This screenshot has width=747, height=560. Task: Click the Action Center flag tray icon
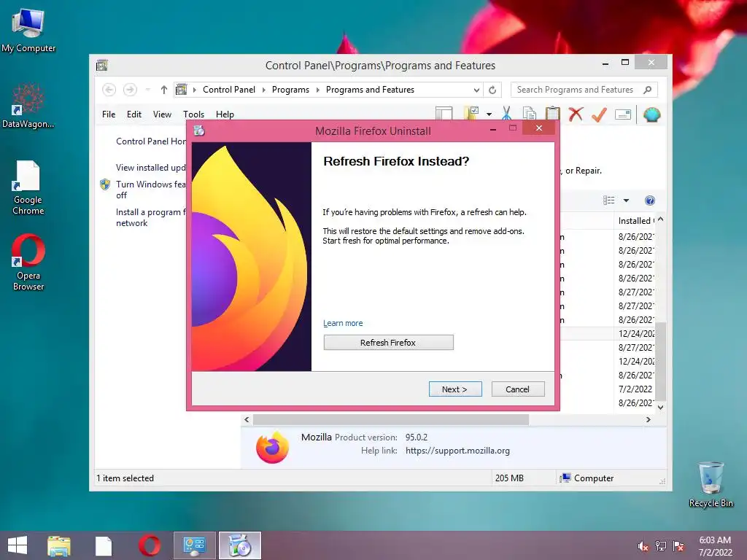(x=678, y=546)
